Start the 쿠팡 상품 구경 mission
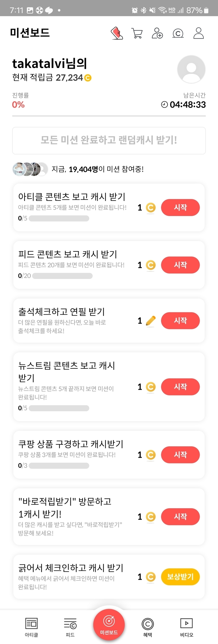The width and height of the screenshot is (218, 644). click(x=180, y=455)
